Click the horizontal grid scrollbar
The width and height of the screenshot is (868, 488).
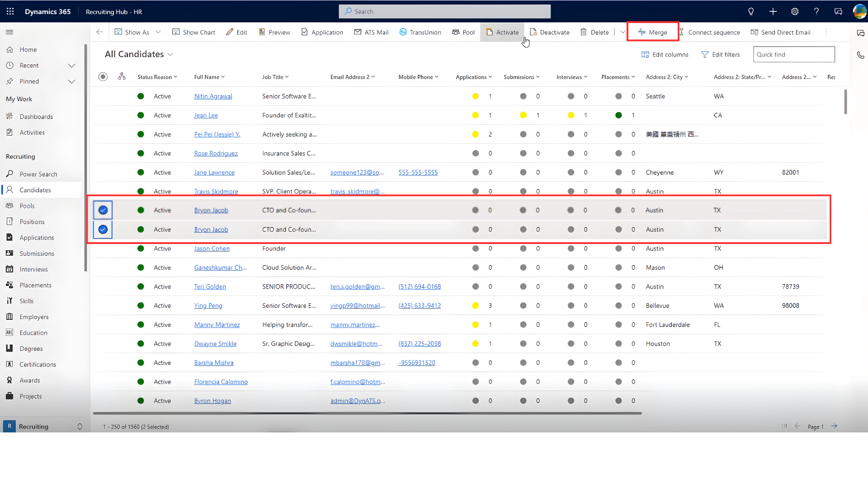coord(367,413)
